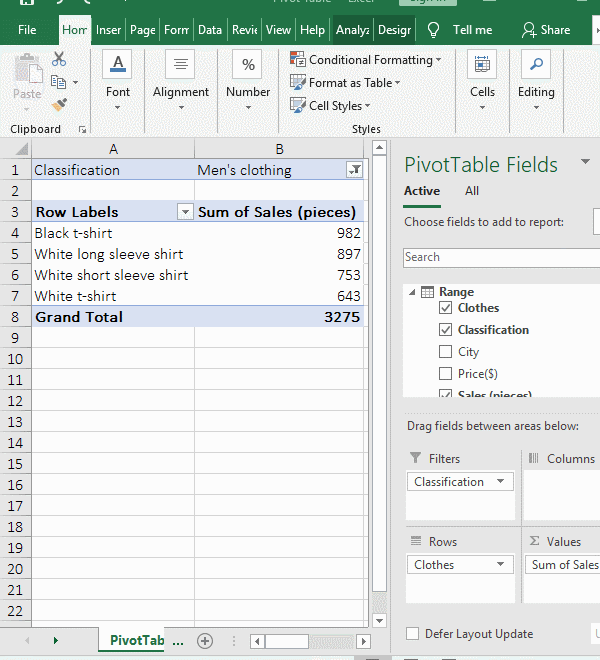This screenshot has height=660, width=600.
Task: Collapse the Range tree node
Action: (x=412, y=292)
